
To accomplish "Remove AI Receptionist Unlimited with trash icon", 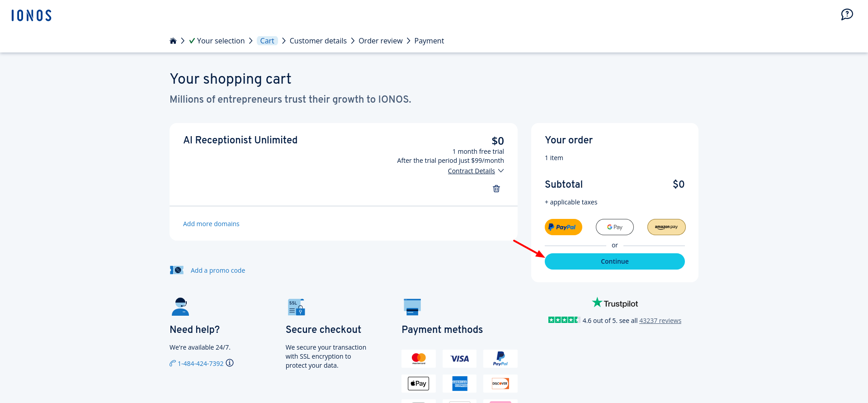I will (x=496, y=189).
